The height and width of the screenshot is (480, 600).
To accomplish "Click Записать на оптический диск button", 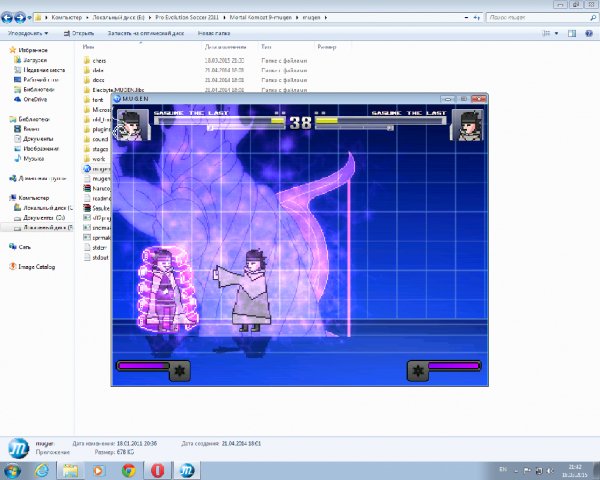I will 146,33.
